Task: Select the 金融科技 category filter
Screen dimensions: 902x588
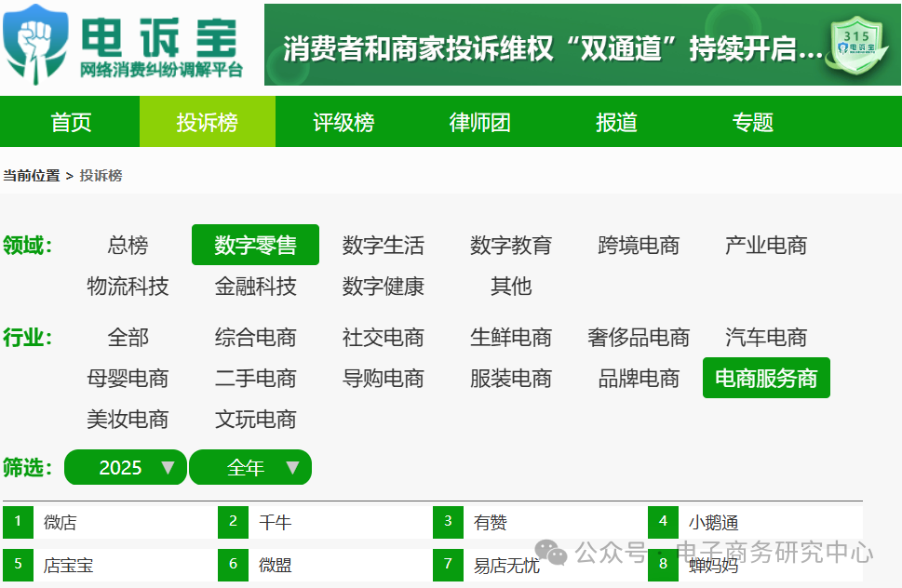Action: [256, 287]
